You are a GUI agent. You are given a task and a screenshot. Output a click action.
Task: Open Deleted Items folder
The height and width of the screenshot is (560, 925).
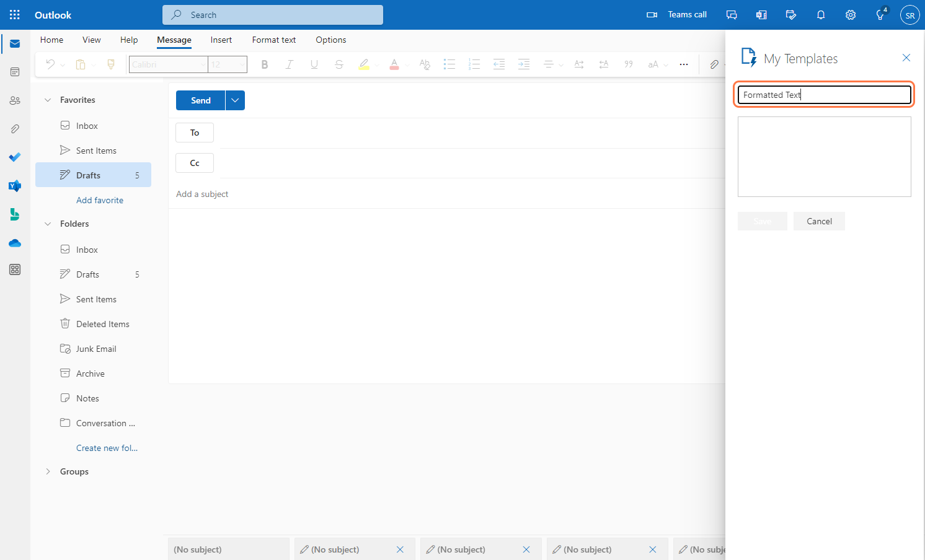[93, 324]
